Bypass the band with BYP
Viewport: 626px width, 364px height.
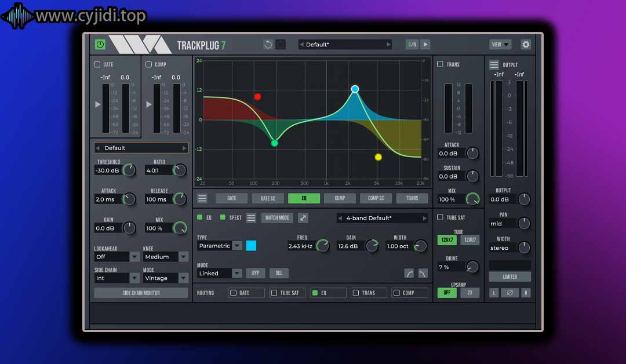click(256, 274)
